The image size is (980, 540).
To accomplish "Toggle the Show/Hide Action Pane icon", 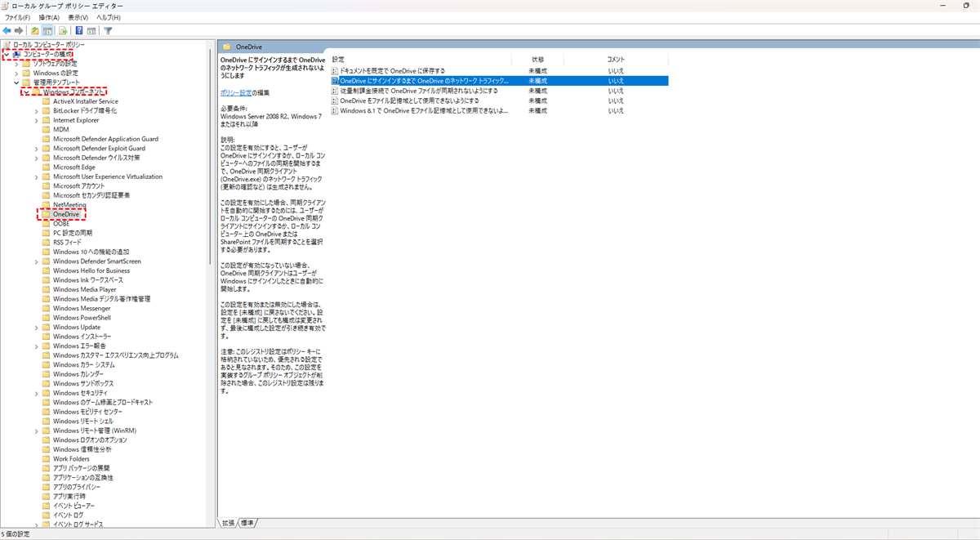I will [x=91, y=30].
